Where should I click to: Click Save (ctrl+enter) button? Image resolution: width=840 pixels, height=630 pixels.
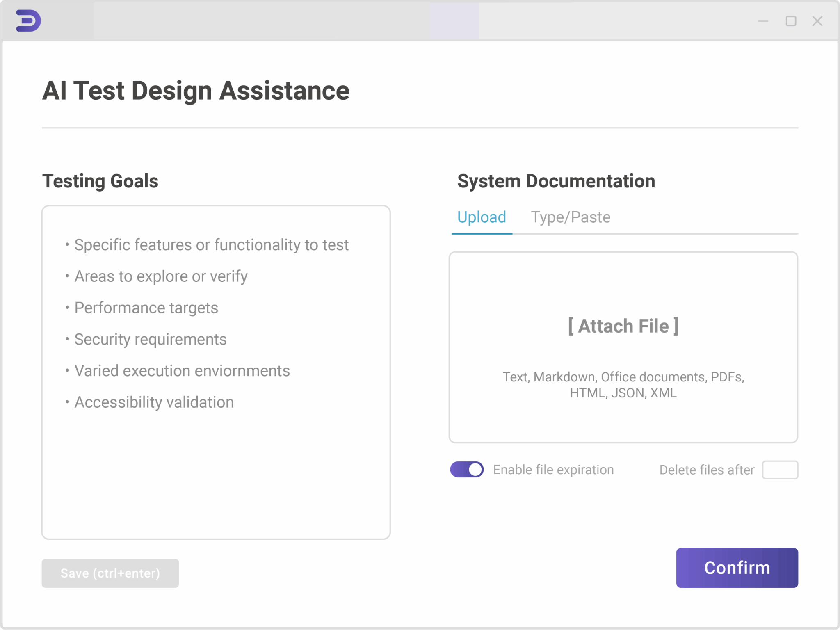pos(110,573)
